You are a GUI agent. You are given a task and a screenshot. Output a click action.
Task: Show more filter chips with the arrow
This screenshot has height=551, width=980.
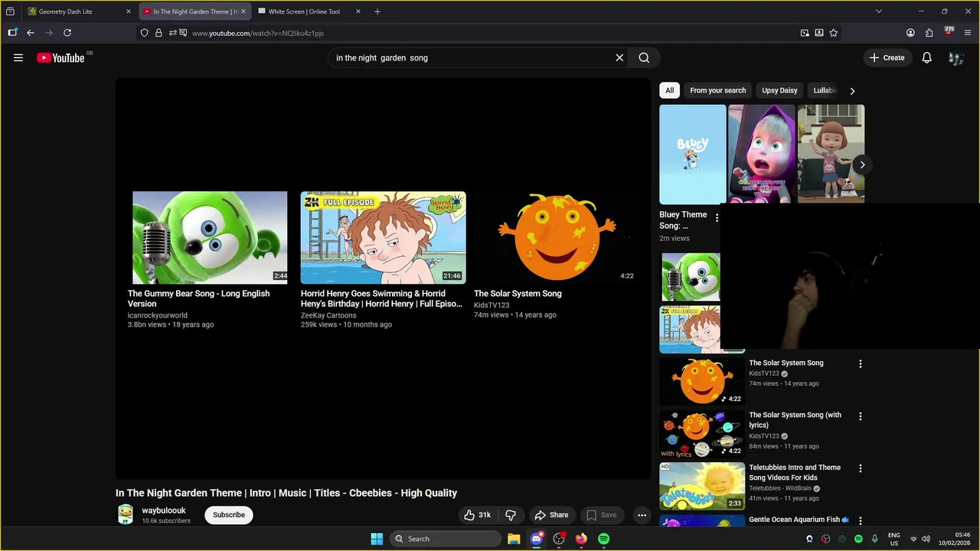(852, 90)
